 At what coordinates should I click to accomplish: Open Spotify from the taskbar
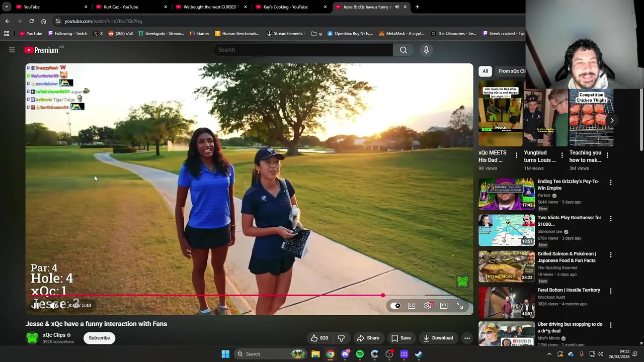pyautogui.click(x=360, y=354)
